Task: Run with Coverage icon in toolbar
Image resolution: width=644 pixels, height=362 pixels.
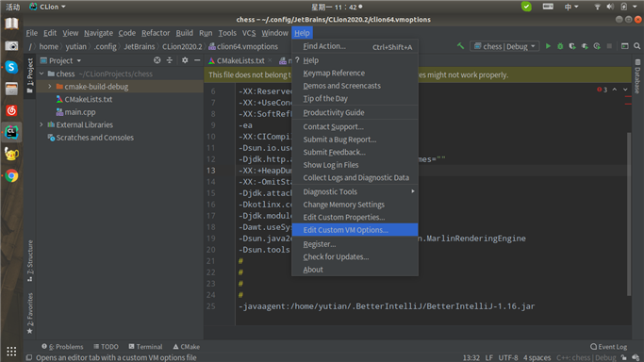Action: pos(572,46)
